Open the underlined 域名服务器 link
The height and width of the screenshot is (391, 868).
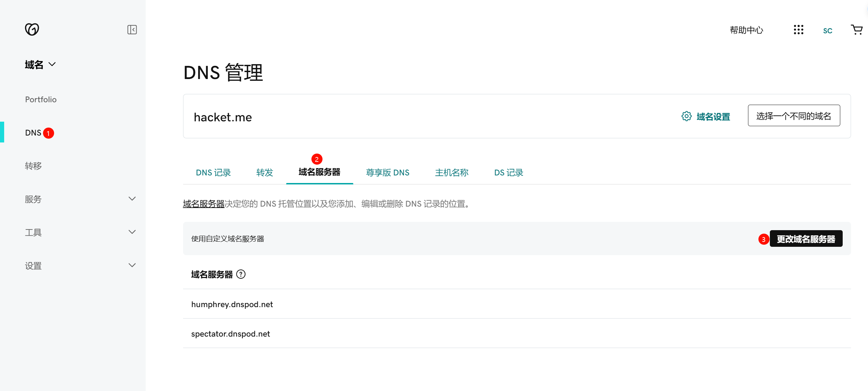[204, 204]
